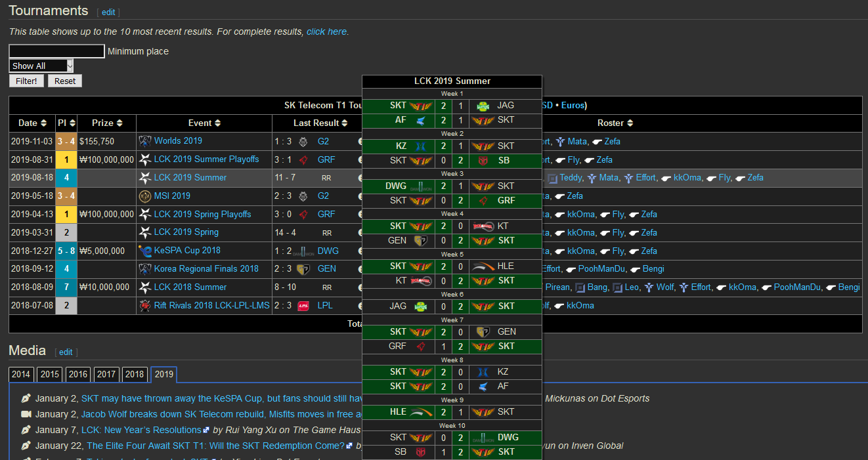
Task: Open the Worlds 2019 event link
Action: point(178,141)
